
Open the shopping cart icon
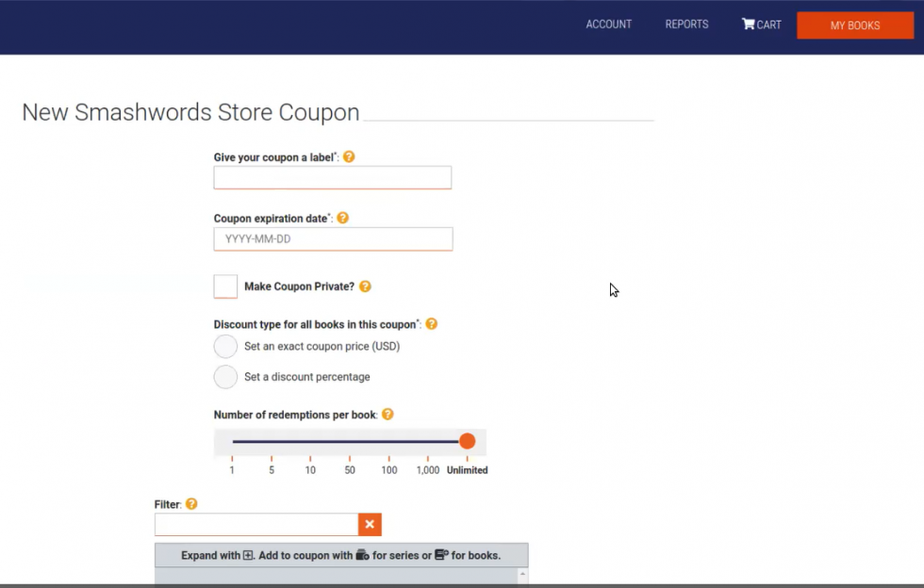click(750, 24)
